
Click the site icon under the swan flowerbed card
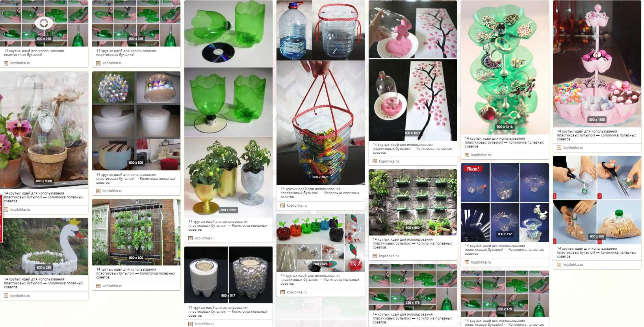(6, 296)
